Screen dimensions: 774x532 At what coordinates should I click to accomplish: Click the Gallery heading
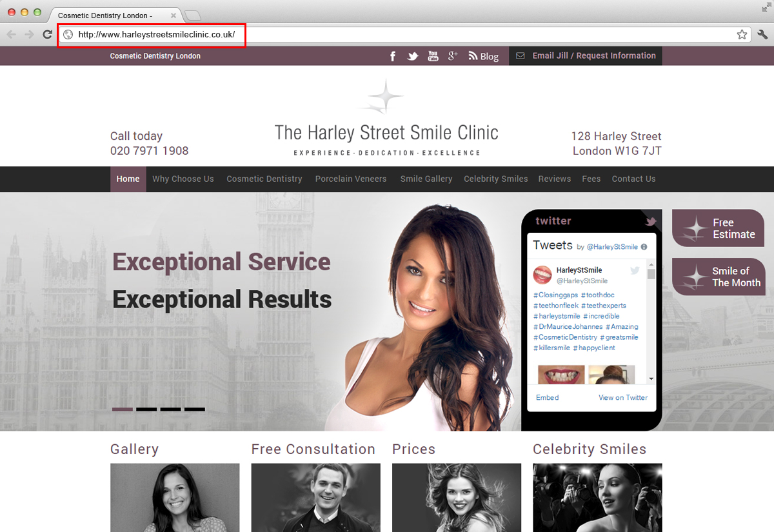[134, 449]
